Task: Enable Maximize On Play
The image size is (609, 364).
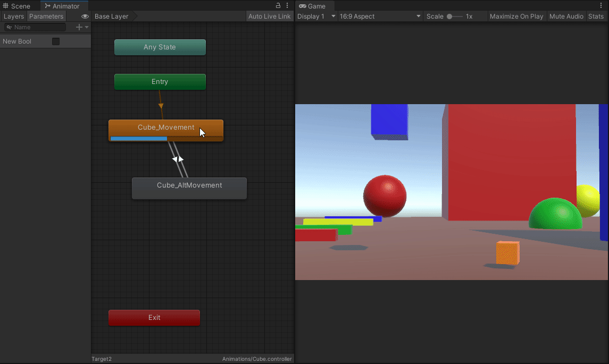Action: [516, 16]
